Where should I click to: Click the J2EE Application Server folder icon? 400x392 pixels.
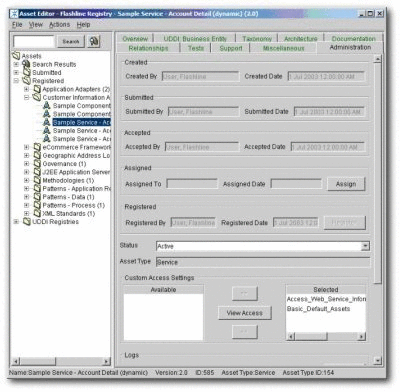[x=37, y=172]
